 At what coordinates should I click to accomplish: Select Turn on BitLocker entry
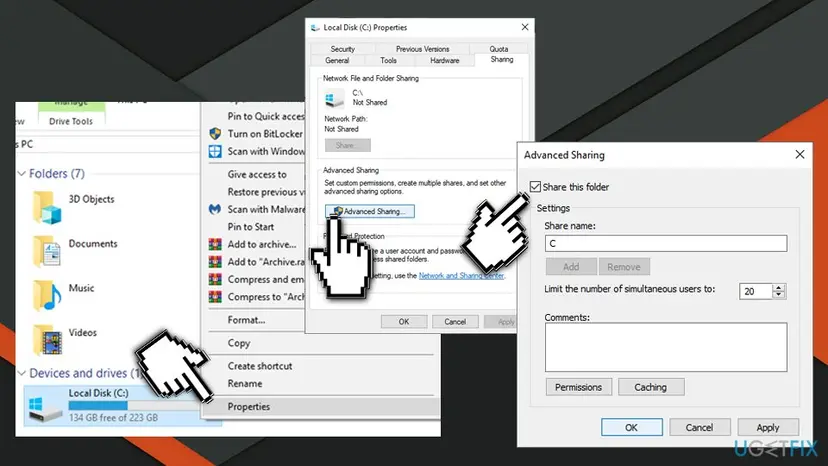coord(265,134)
